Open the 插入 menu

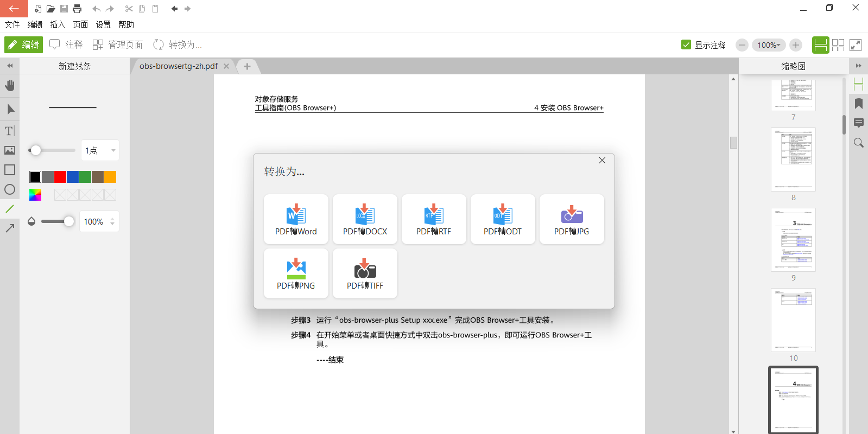coord(58,24)
